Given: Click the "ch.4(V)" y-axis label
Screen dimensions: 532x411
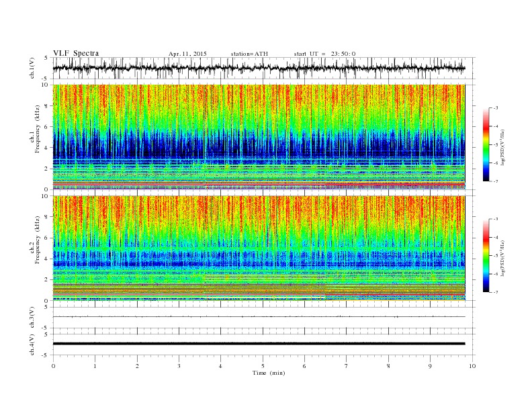Looking at the screenshot, I should pos(32,345).
